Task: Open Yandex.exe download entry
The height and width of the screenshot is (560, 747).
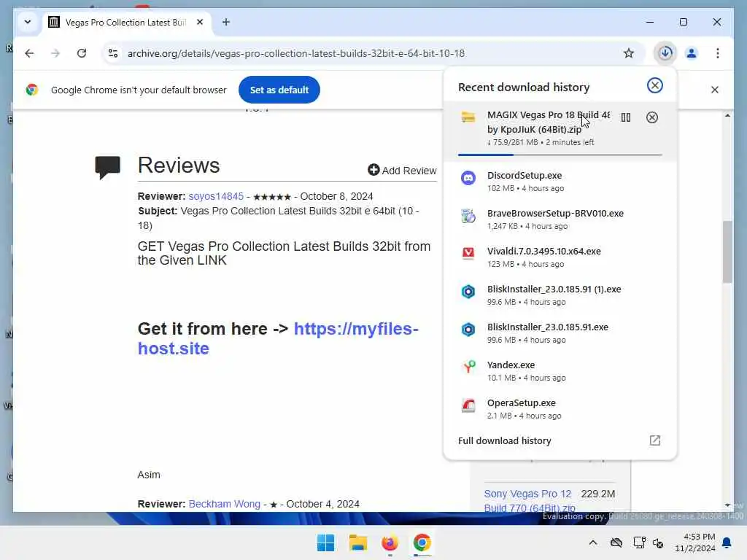Action: coord(560,371)
